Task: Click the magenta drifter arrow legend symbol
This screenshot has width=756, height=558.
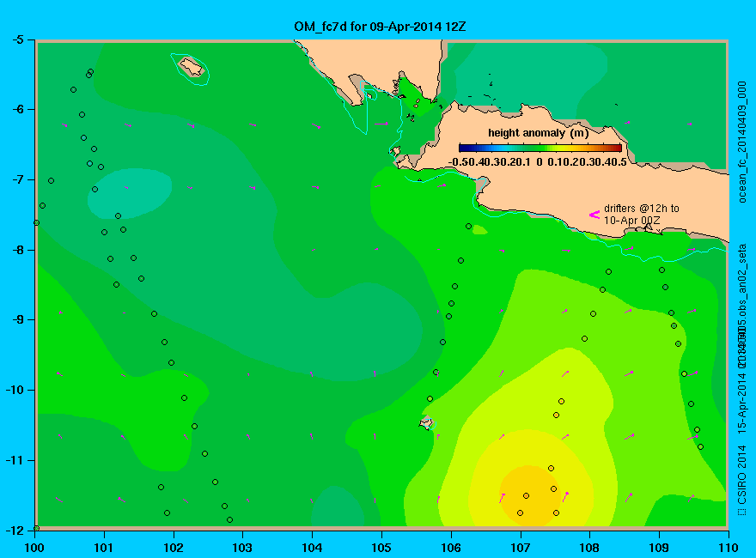Action: 594,215
